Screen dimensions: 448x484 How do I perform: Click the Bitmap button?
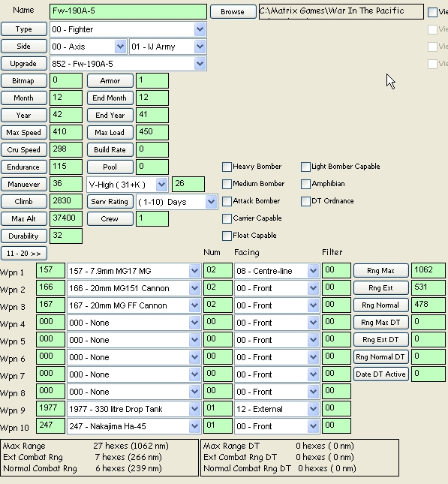(24, 81)
